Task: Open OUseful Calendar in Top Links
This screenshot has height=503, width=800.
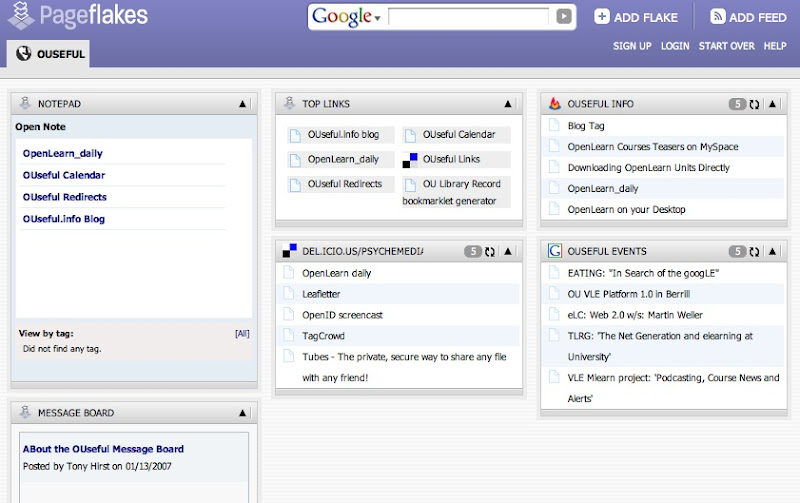Action: (x=459, y=135)
